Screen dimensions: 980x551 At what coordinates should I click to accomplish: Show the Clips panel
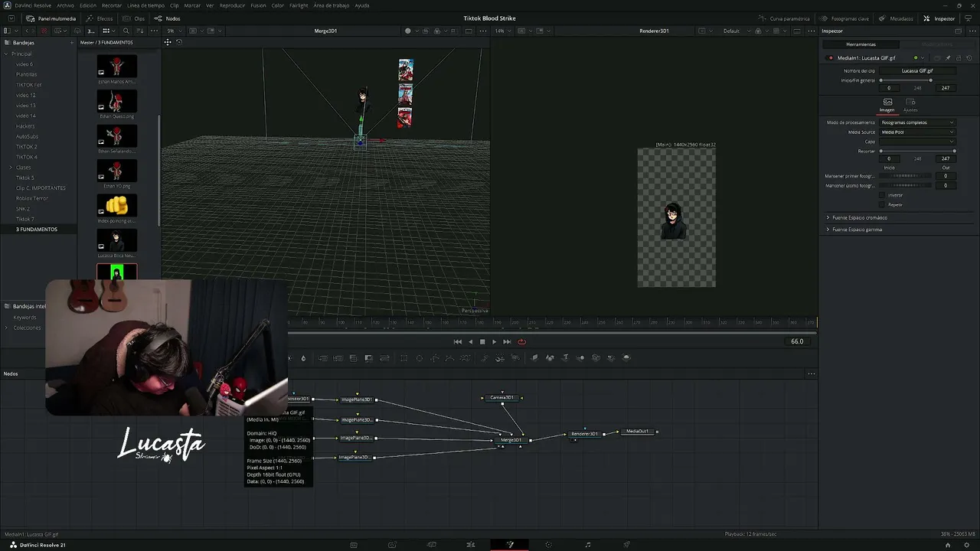[x=135, y=18]
